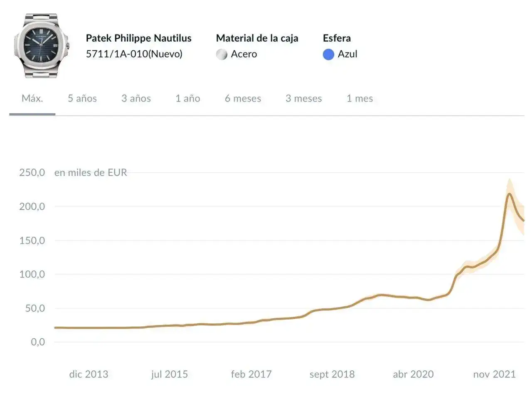The image size is (532, 397).
Task: Click the Patek Philippe Nautilus title
Action: coord(138,38)
